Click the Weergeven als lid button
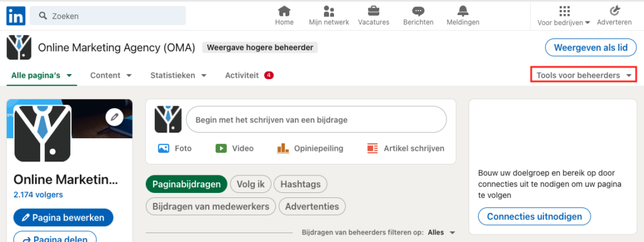Screen dimensions: 644x242 tap(591, 47)
